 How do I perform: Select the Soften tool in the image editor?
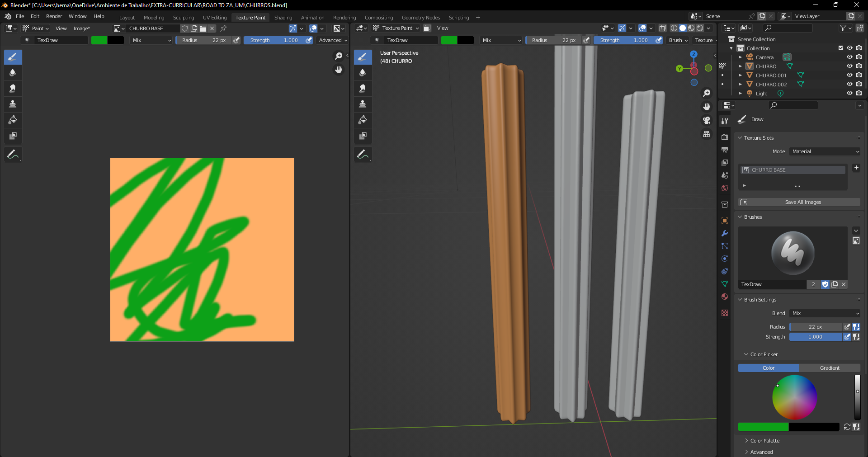(13, 73)
